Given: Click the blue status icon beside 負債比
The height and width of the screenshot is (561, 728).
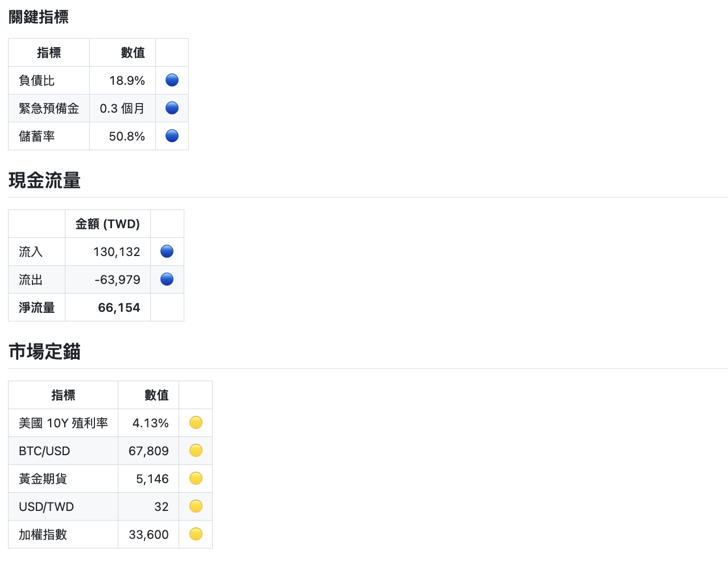Looking at the screenshot, I should 172,80.
